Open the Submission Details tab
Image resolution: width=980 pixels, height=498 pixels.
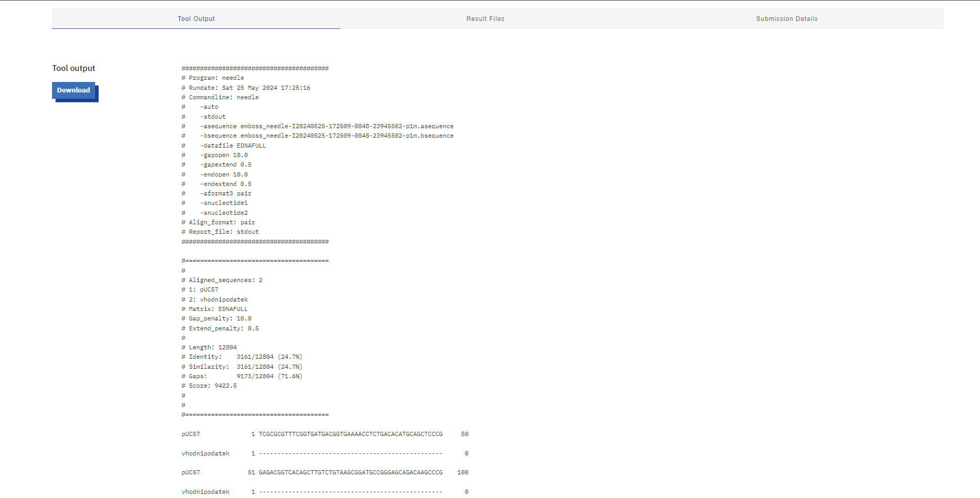pyautogui.click(x=787, y=18)
